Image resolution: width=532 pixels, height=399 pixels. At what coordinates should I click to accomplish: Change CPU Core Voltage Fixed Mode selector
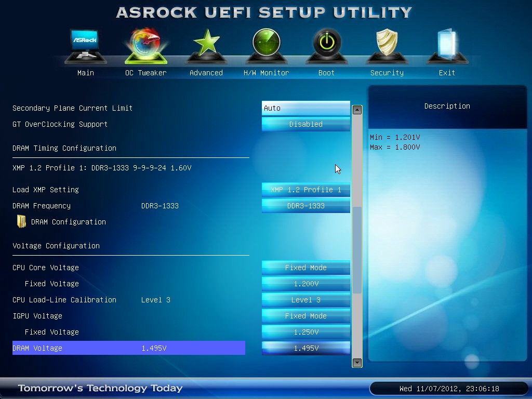pyautogui.click(x=305, y=268)
